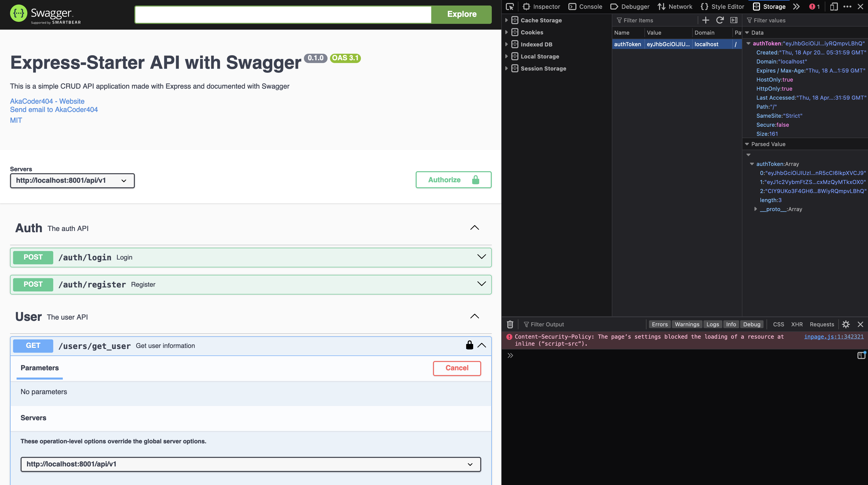868x485 pixels.
Task: Open the Style Editor tab
Action: (722, 6)
